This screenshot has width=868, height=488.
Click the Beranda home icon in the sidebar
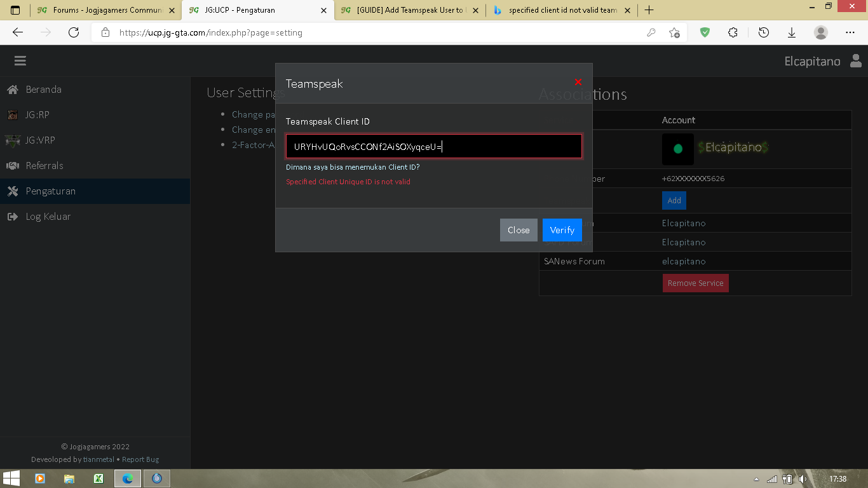[13, 90]
